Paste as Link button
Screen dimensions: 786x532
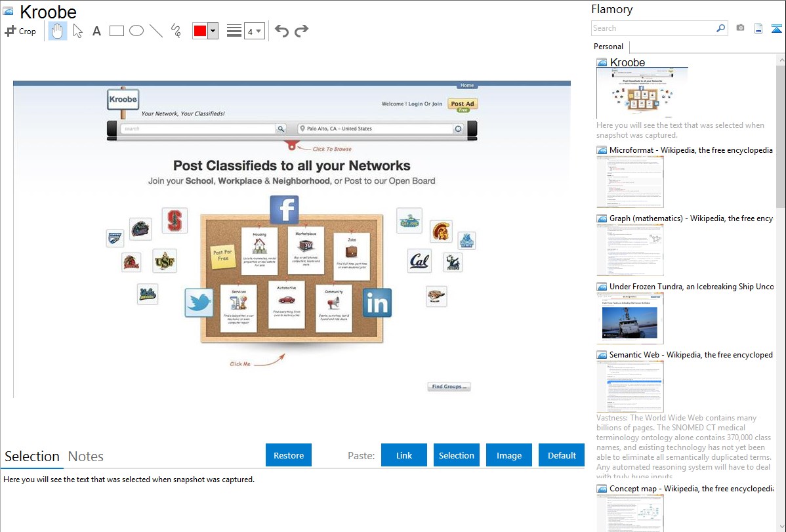tap(404, 455)
